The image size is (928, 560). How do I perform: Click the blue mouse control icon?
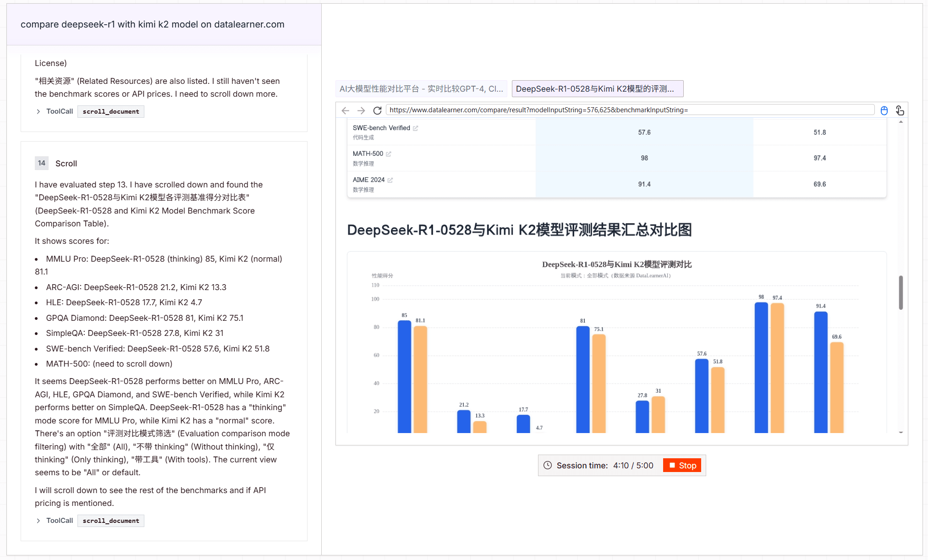(884, 110)
